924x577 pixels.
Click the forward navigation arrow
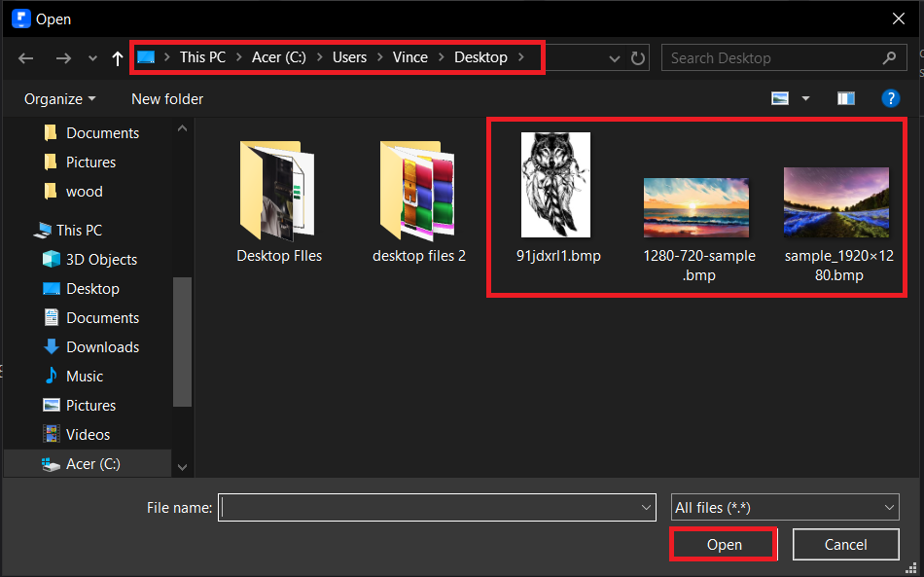62,57
